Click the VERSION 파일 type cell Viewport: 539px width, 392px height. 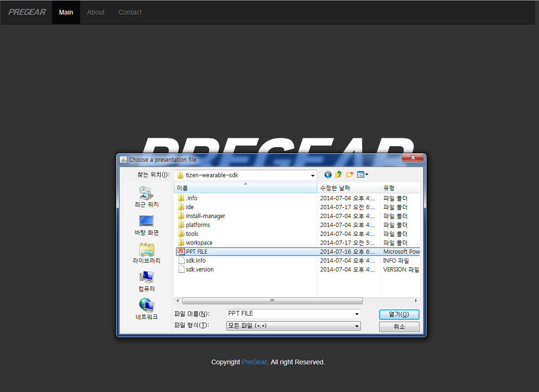click(x=401, y=270)
